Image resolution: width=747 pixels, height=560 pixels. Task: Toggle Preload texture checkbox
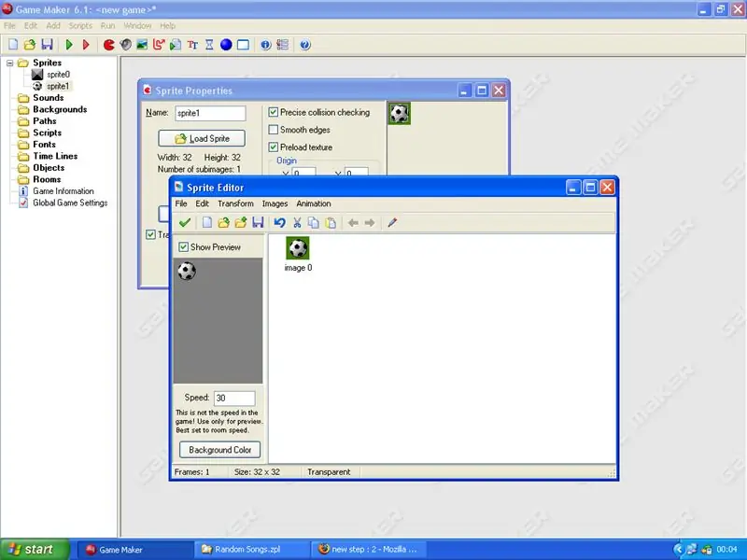tap(273, 147)
